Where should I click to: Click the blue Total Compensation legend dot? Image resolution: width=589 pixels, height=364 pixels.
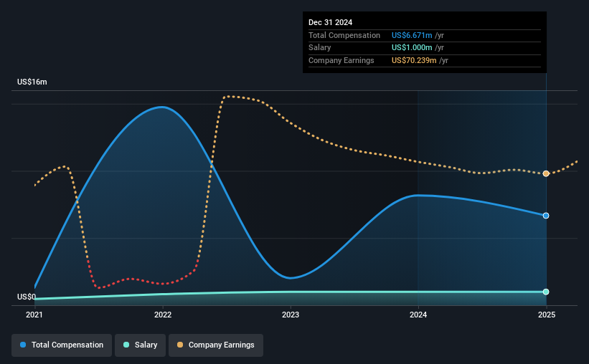click(x=23, y=345)
